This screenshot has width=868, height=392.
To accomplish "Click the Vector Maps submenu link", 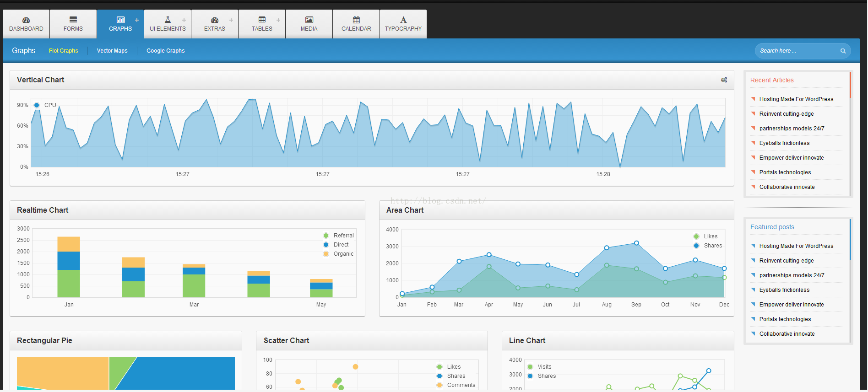I will (x=112, y=51).
